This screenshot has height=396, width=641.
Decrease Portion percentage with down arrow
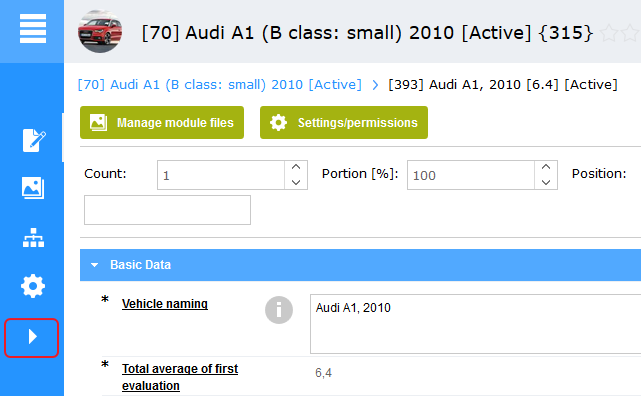546,182
